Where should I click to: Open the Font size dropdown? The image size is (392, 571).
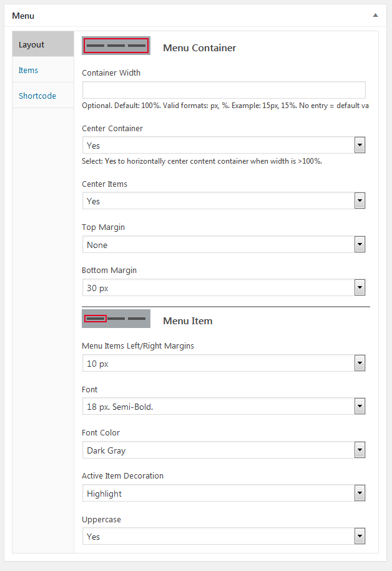click(x=223, y=407)
